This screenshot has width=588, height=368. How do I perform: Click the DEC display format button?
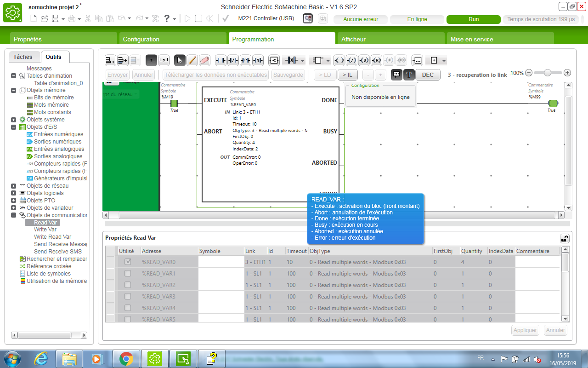tap(428, 75)
